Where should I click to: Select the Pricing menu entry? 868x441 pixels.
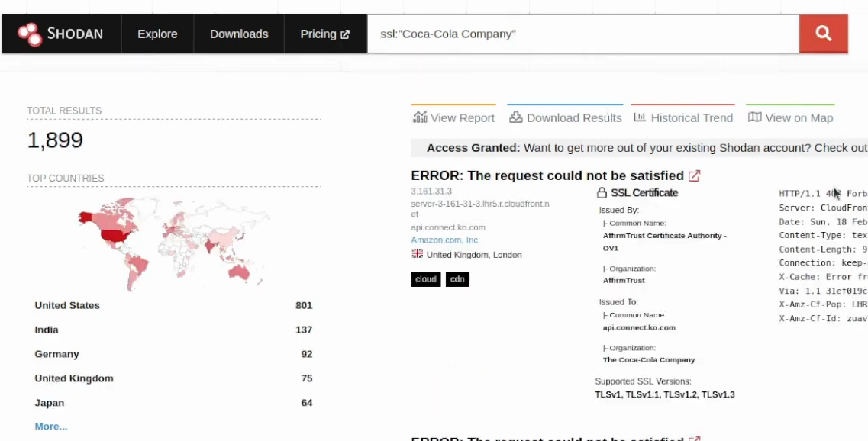point(319,34)
